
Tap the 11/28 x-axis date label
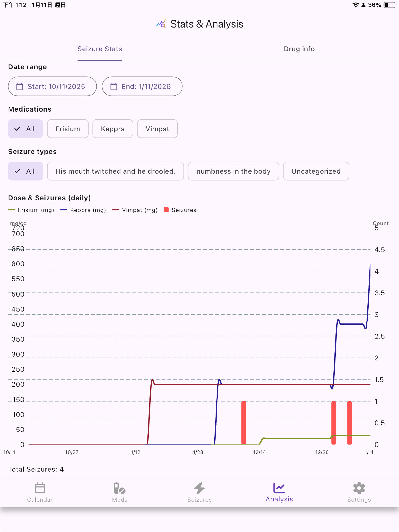coord(197,452)
